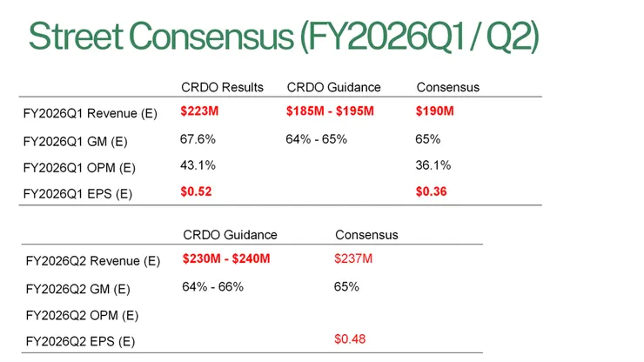Image resolution: width=644 pixels, height=362 pixels.
Task: Select the $0.52 EPS result value
Action: (197, 191)
